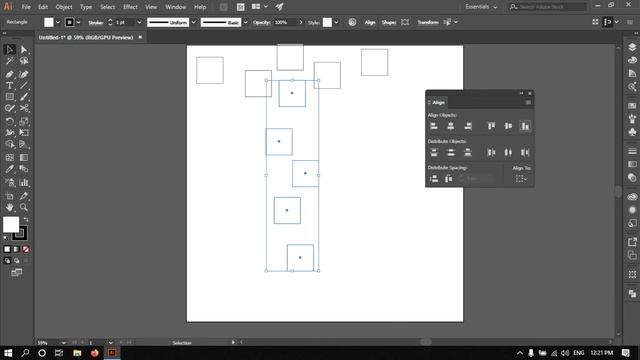This screenshot has width=640, height=360.
Task: Click Vertical Distribute Bottom icon
Action: tap(468, 153)
